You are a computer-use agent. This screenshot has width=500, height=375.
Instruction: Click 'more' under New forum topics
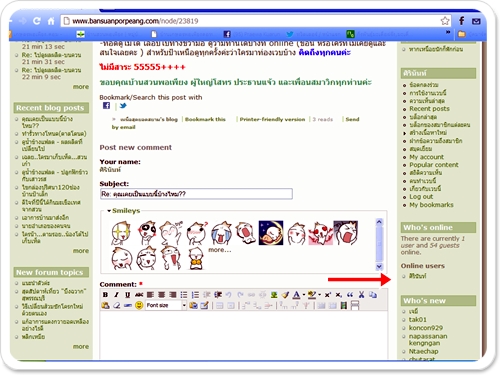(81, 347)
